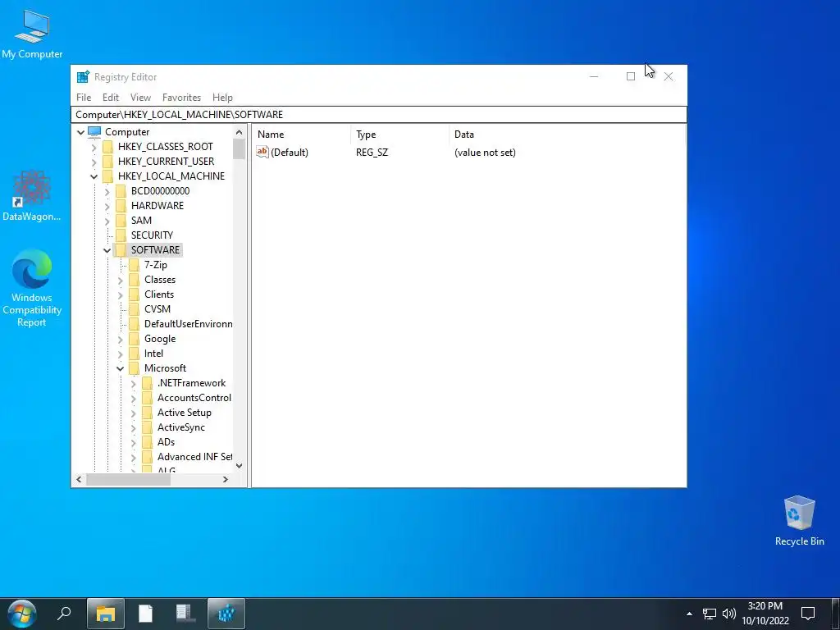This screenshot has width=840, height=630.
Task: Collapse the HKEY_LOCAL_MACHINE key
Action: click(94, 176)
